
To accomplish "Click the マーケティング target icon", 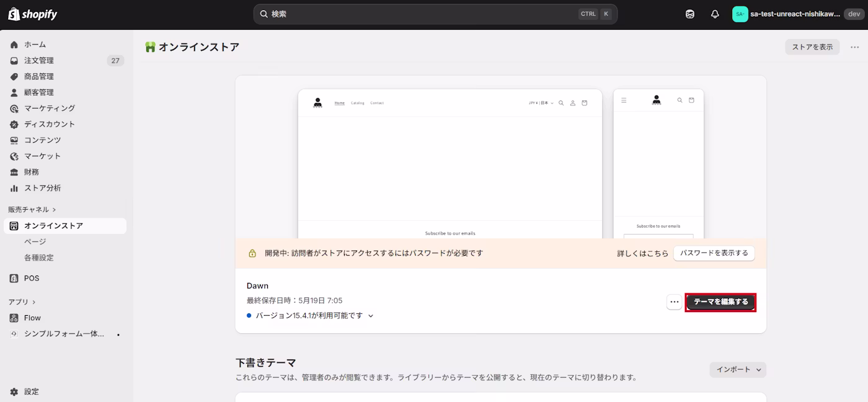I will [x=14, y=109].
